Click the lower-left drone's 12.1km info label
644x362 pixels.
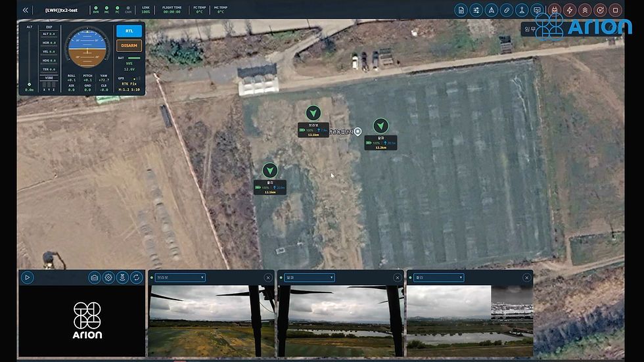(270, 187)
